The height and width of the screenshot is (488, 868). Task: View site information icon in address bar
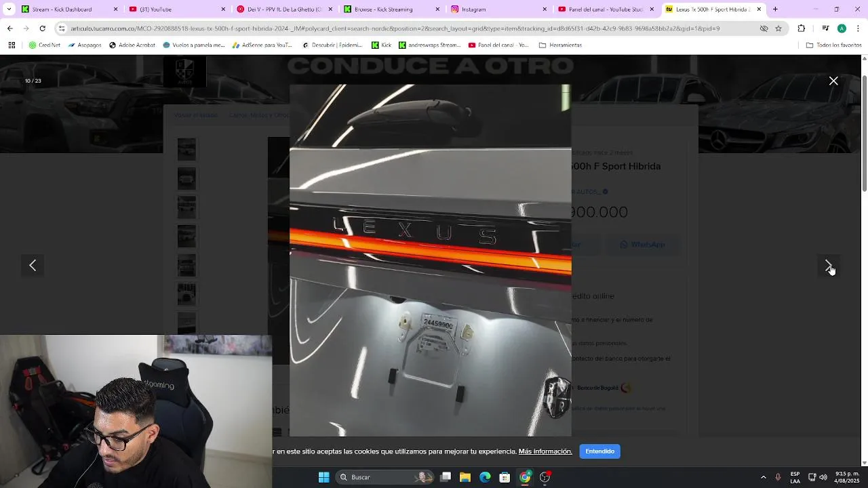pyautogui.click(x=62, y=28)
